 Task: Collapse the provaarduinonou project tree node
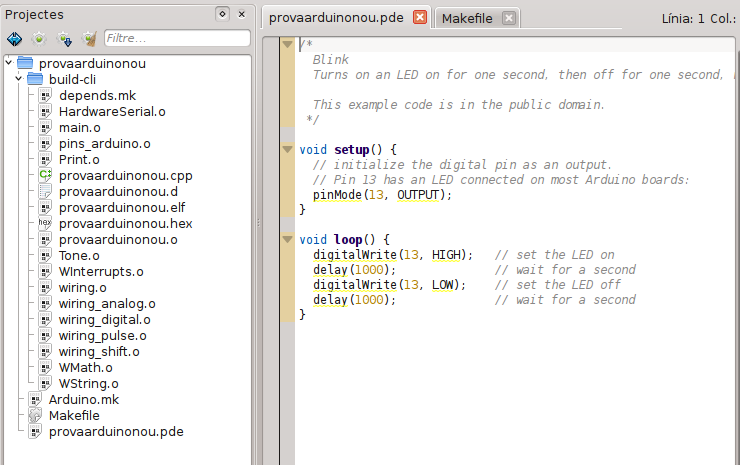coord(8,62)
